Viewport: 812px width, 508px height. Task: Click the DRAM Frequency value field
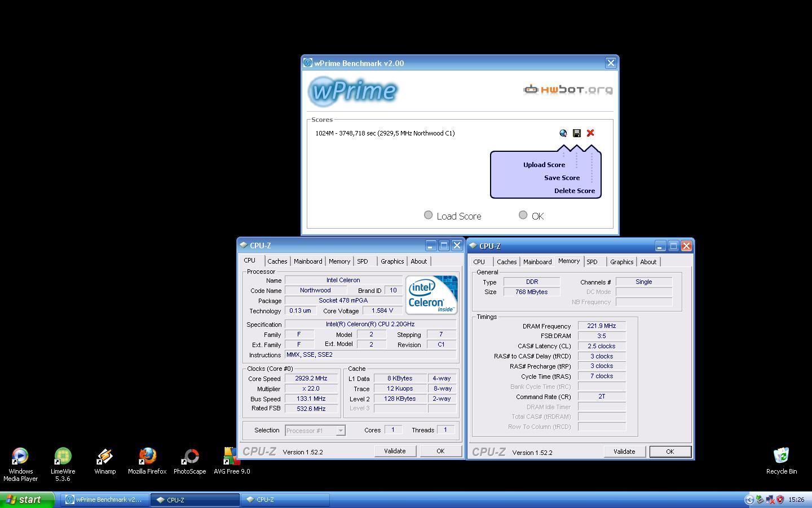click(x=602, y=326)
